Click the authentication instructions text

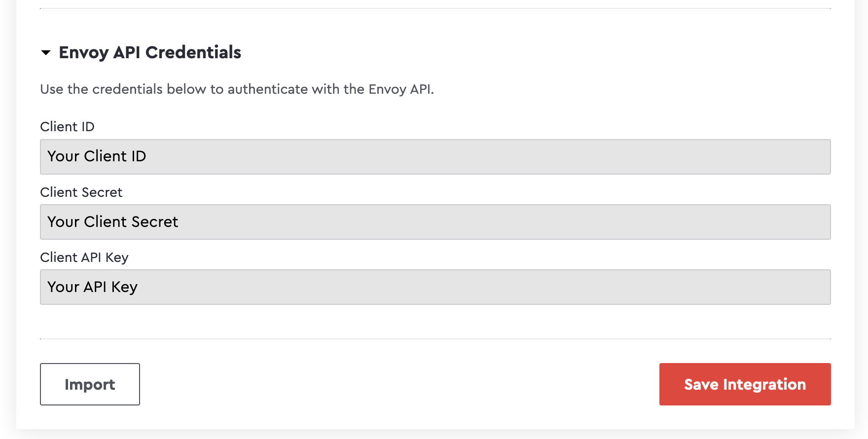pyautogui.click(x=238, y=89)
